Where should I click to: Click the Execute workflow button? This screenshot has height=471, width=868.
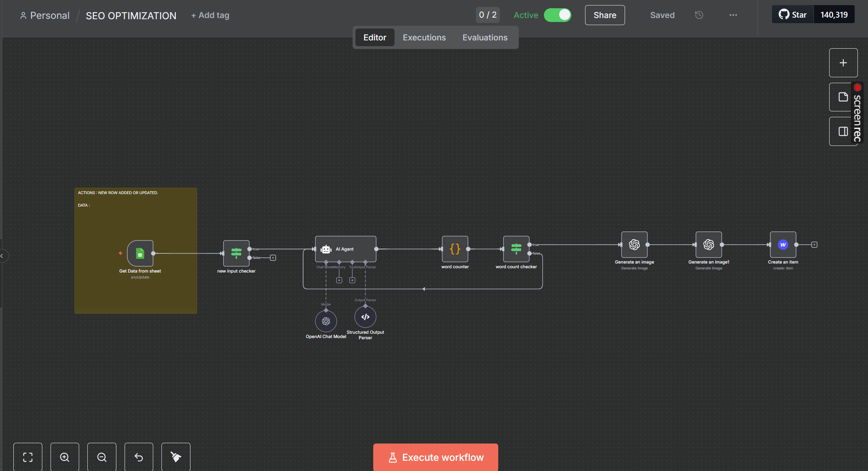[435, 457]
